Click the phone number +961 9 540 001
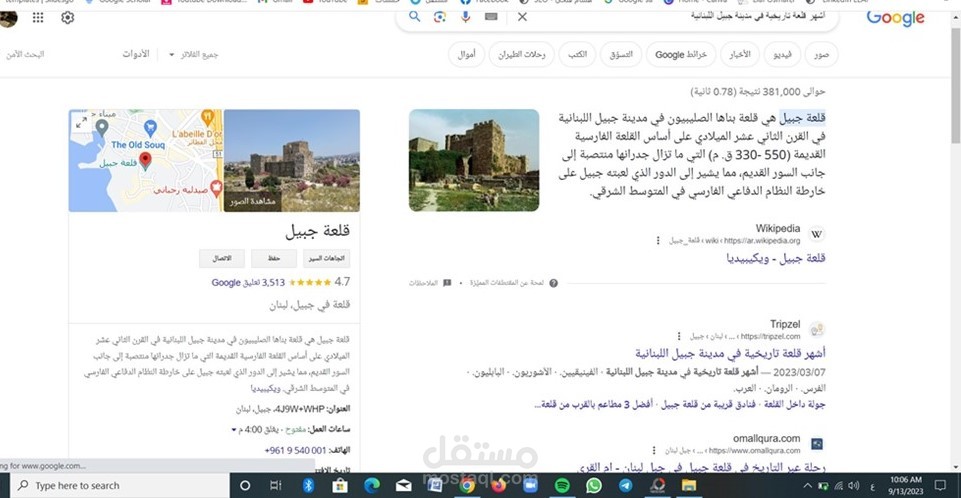Screen dimensions: 961x498 click(295, 450)
